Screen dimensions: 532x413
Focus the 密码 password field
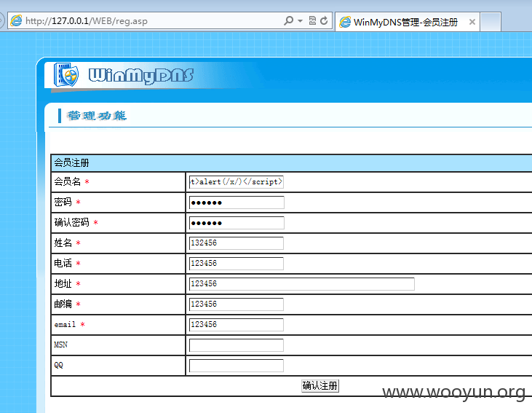(237, 202)
